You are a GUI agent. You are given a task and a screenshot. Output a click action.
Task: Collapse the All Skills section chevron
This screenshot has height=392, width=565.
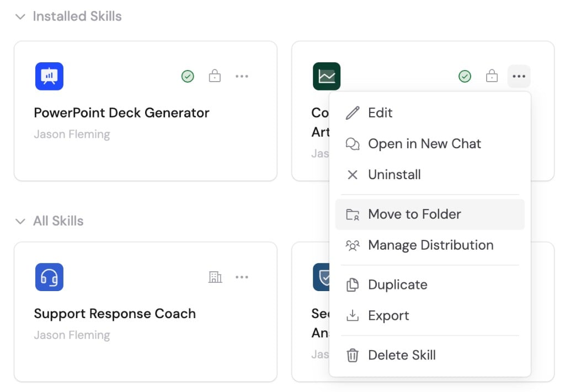[20, 222]
